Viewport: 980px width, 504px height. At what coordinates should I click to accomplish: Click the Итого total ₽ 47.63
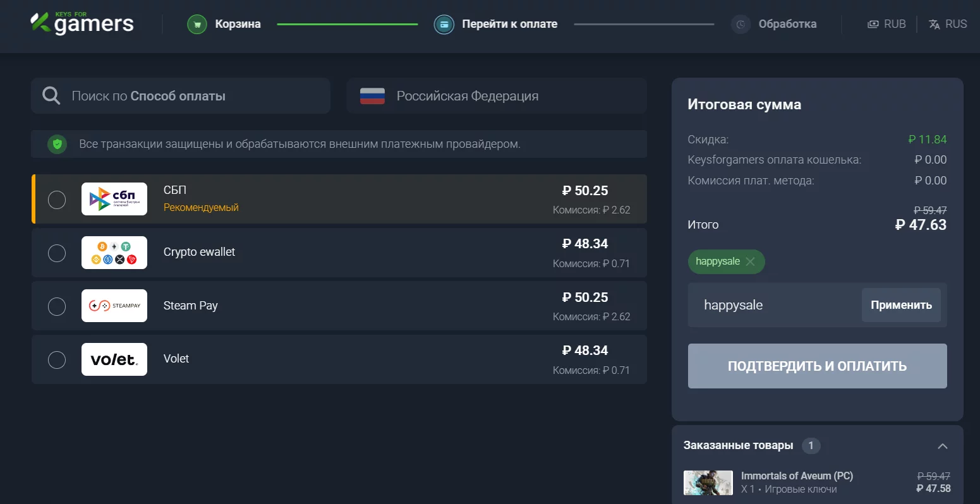click(921, 225)
